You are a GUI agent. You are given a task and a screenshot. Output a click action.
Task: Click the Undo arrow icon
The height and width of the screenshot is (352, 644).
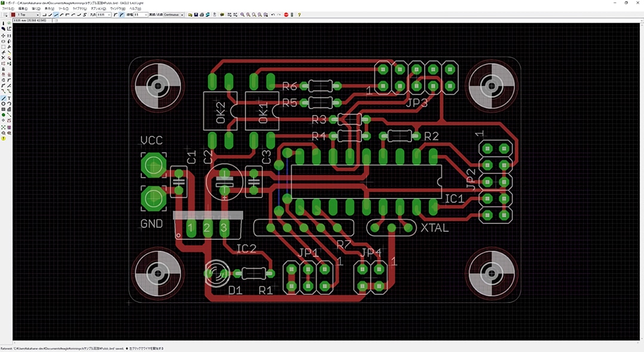(x=273, y=14)
